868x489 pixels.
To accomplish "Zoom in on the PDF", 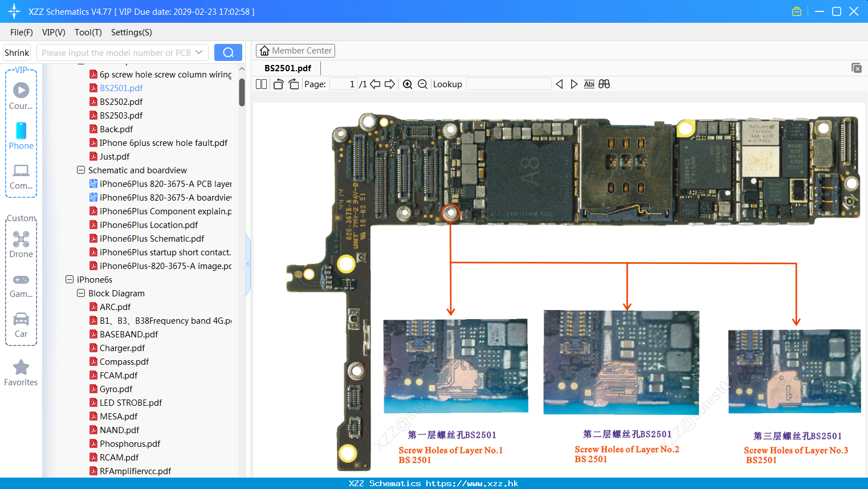I will pos(407,84).
